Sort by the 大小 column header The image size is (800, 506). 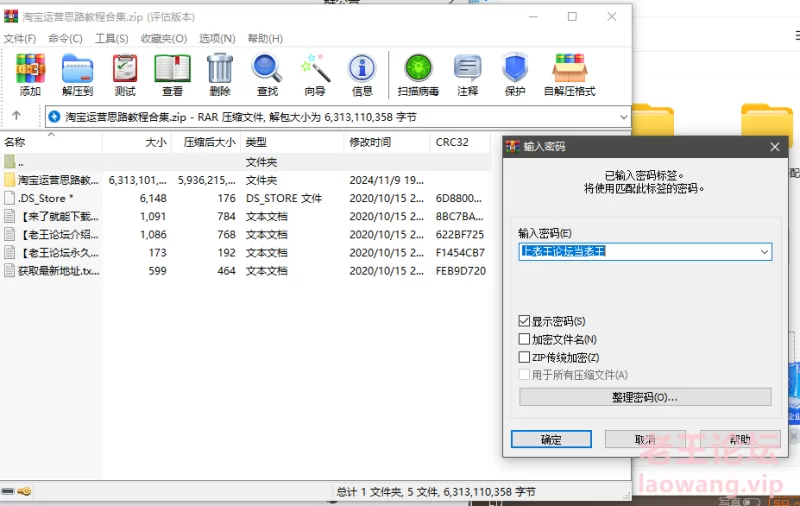137,142
